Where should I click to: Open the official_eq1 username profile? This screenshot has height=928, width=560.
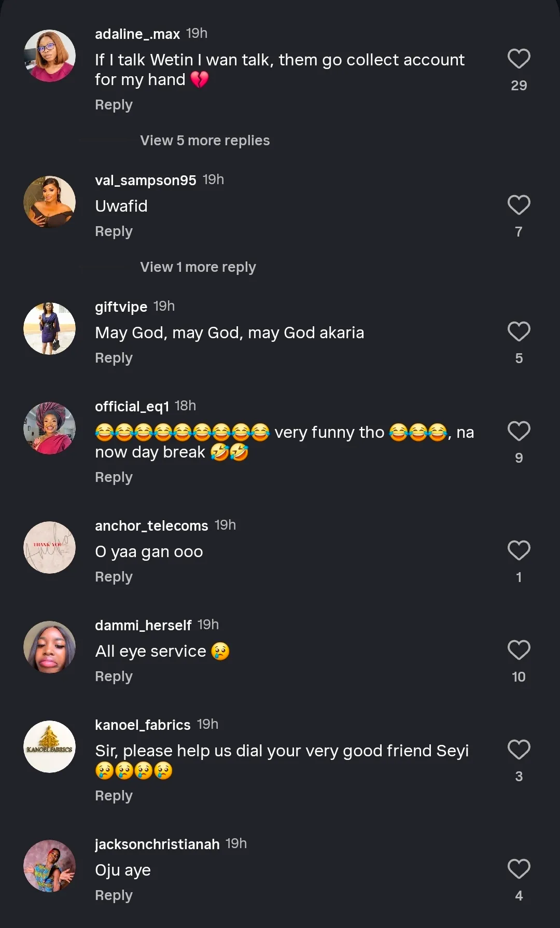click(x=132, y=406)
